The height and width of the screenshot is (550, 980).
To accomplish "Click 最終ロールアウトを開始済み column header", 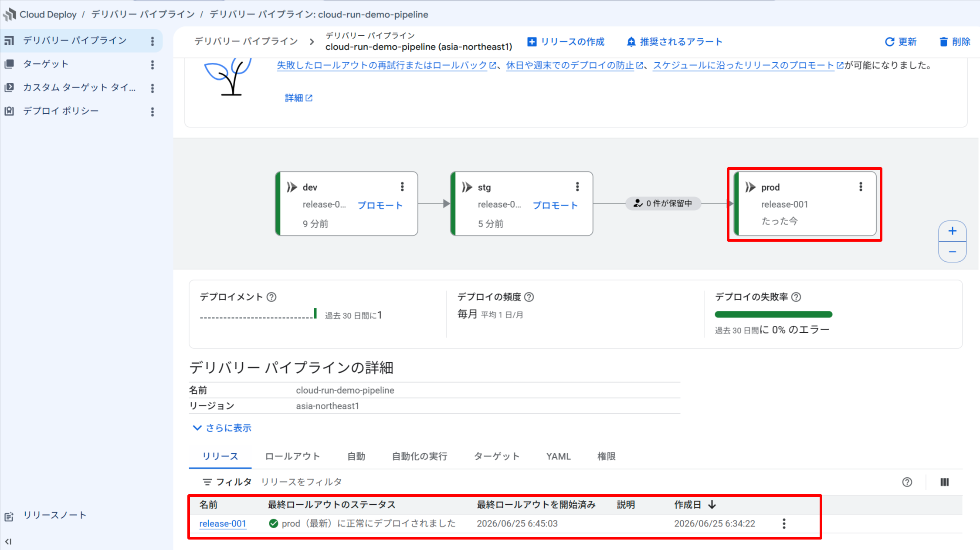I will [536, 505].
